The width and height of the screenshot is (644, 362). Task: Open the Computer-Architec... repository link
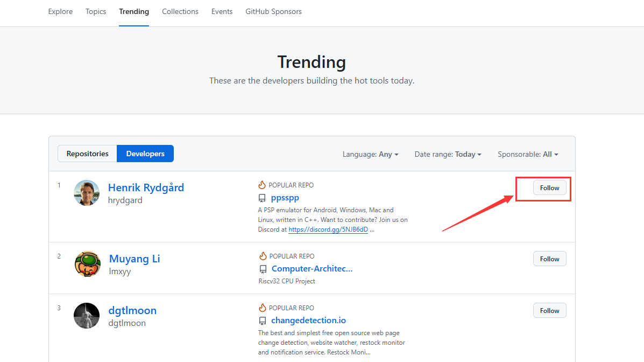click(312, 269)
